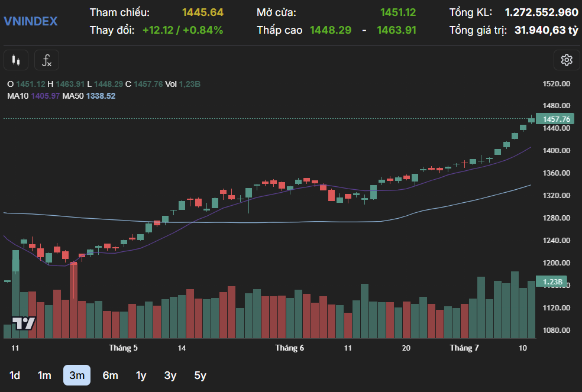Click the Tháng 7 date axis marker
Viewport: 582px width, 392px height.
click(464, 348)
